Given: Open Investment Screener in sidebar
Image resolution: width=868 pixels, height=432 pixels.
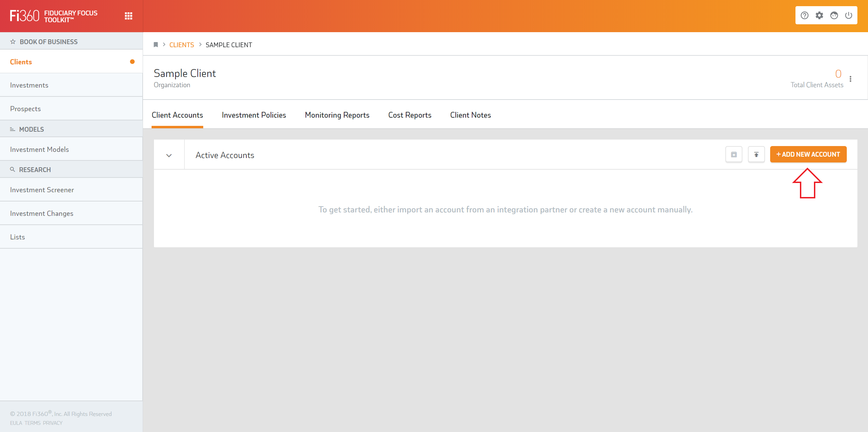Looking at the screenshot, I should pyautogui.click(x=42, y=190).
